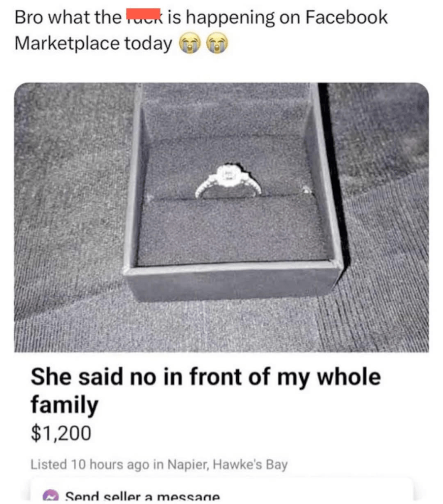Click the word today before the emojis
The image size is (443, 504).
click(x=148, y=44)
